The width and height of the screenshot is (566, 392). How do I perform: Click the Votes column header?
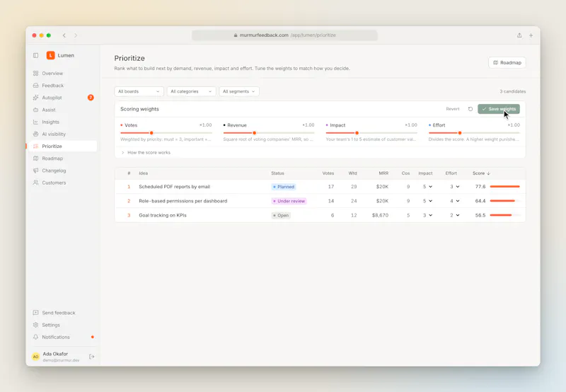(x=328, y=173)
